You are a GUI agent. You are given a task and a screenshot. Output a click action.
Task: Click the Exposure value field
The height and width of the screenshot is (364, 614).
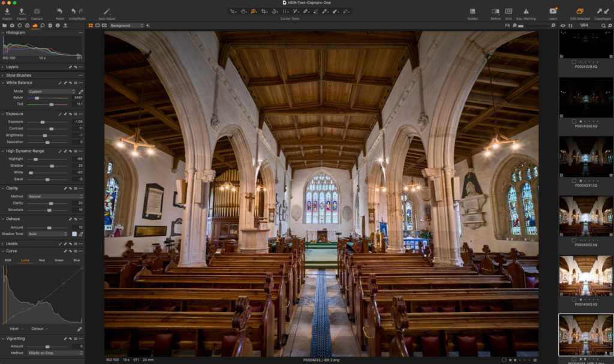tap(77, 122)
